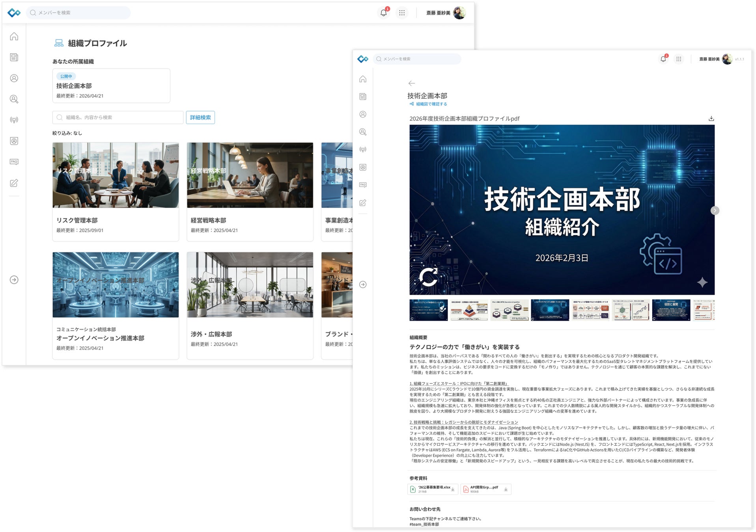Viewport: 756px width, 532px height.
Task: Click the 絞り込み: なし filter text
Action: point(67,133)
